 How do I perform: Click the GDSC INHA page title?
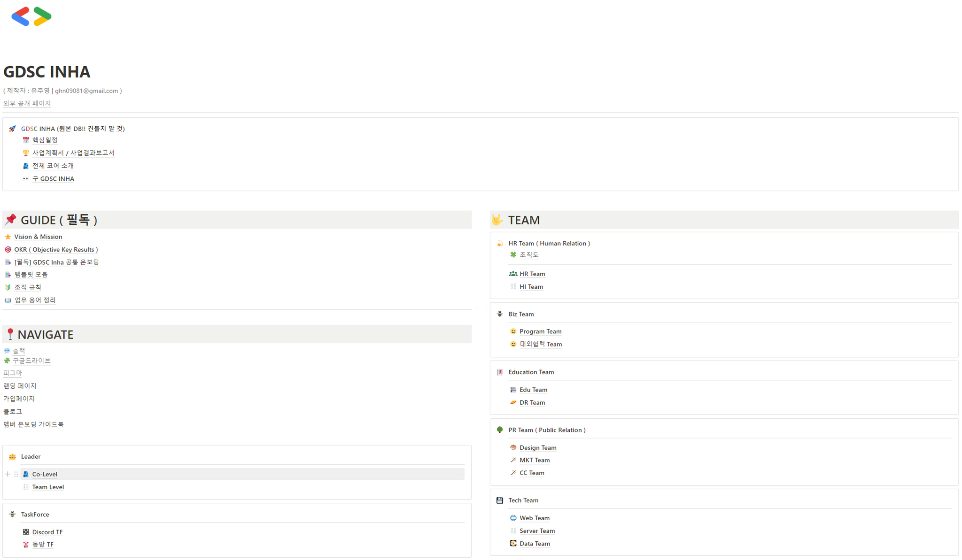coord(47,72)
